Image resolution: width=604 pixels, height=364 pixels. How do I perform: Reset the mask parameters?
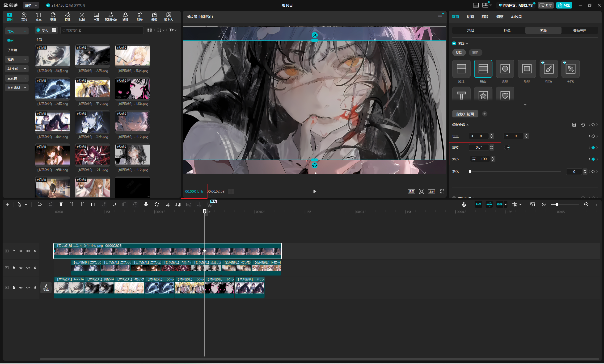tap(583, 125)
